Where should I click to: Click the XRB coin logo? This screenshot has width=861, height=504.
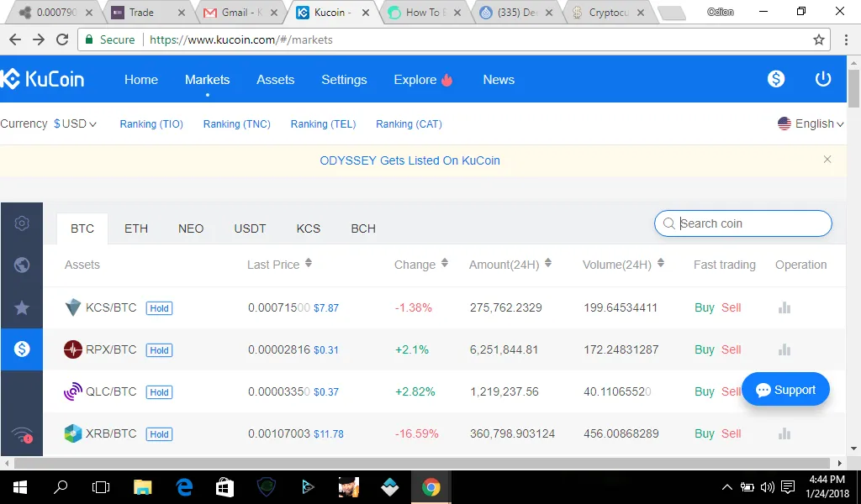(x=73, y=433)
